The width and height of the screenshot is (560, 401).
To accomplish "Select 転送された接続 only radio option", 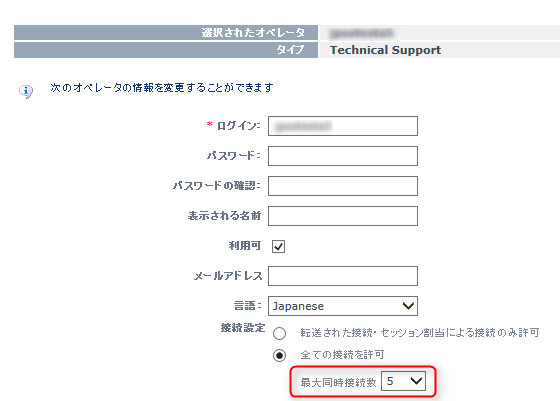I will (279, 334).
